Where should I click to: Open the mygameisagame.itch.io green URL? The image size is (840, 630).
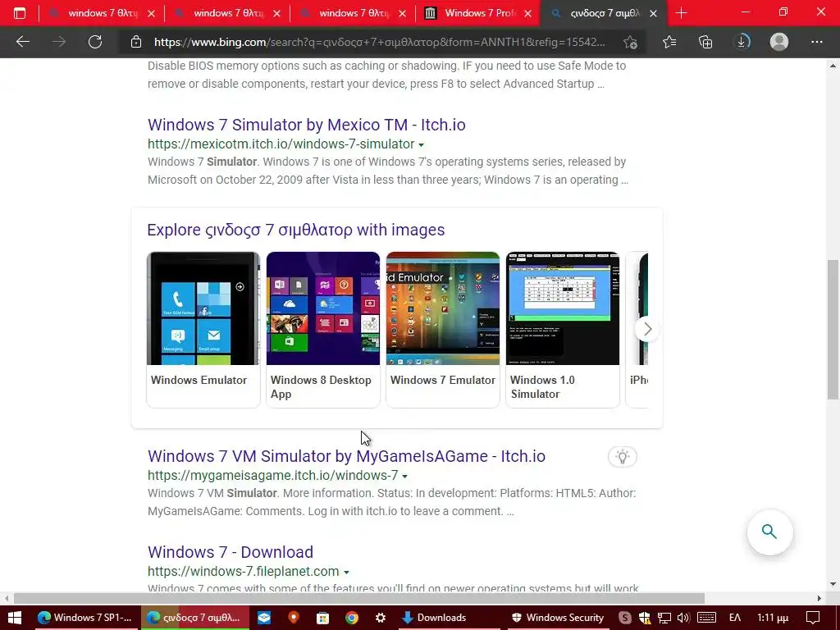272,476
